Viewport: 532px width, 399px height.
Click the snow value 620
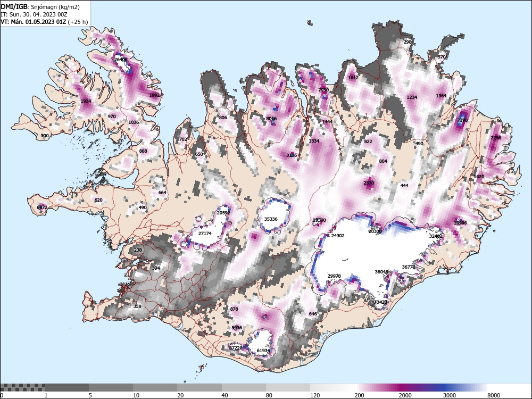click(x=98, y=200)
